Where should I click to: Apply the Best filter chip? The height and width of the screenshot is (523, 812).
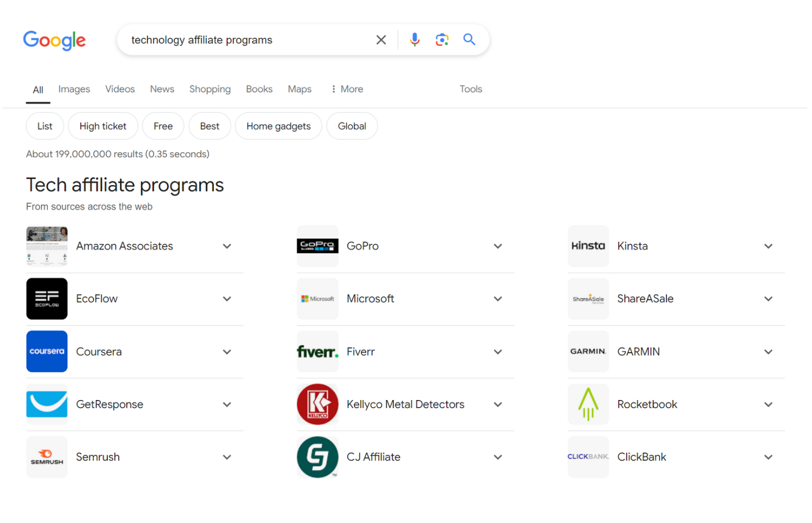coord(210,126)
